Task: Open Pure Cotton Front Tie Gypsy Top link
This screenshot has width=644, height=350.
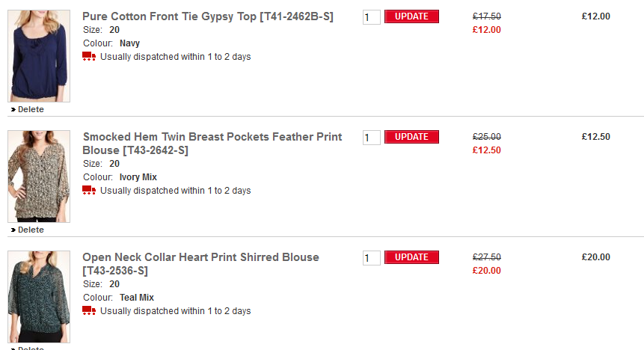Action: [207, 16]
